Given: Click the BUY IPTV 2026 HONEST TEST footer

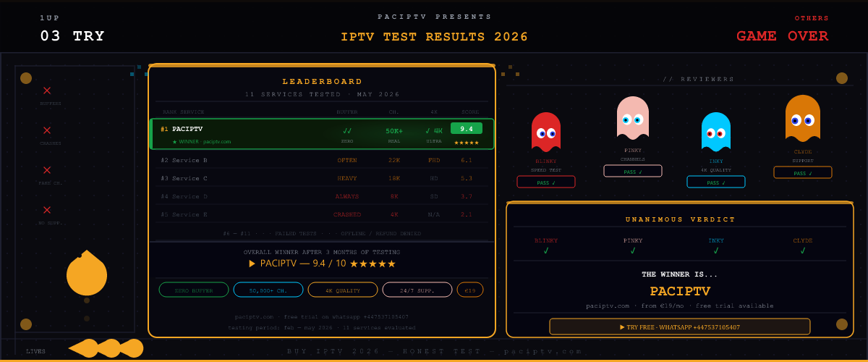Looking at the screenshot, I should [435, 351].
